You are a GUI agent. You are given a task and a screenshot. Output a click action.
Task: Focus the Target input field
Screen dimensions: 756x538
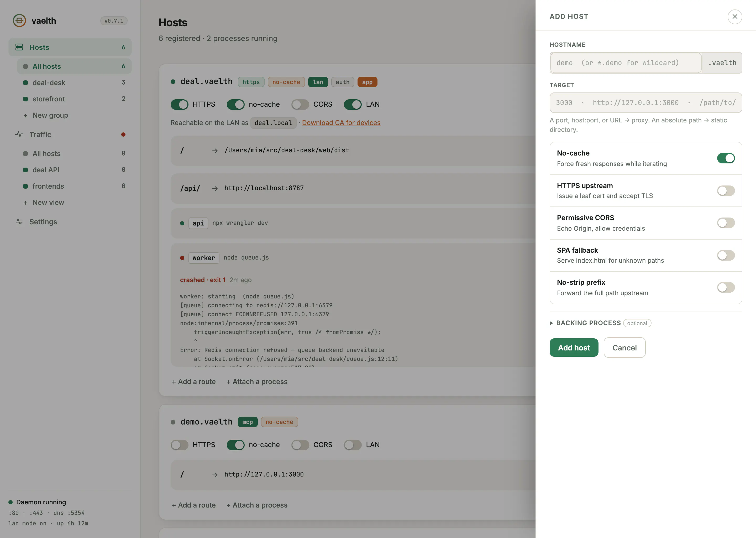point(645,103)
